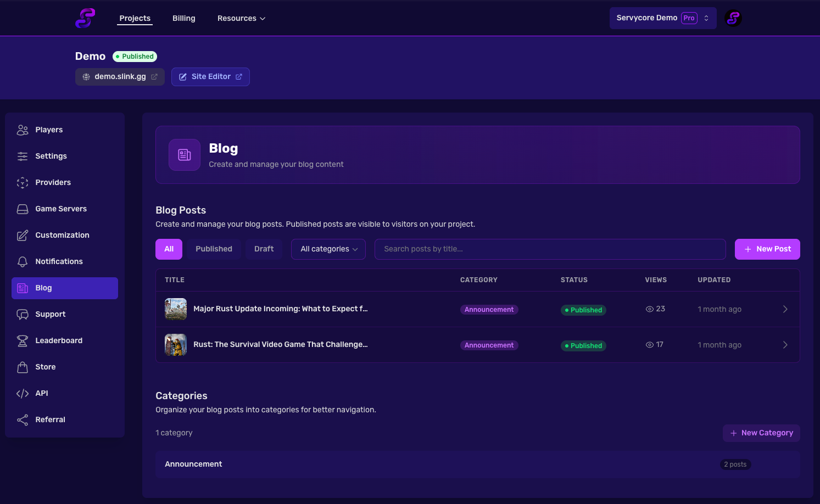Create a New Post
Image resolution: width=820 pixels, height=504 pixels.
[x=767, y=249]
